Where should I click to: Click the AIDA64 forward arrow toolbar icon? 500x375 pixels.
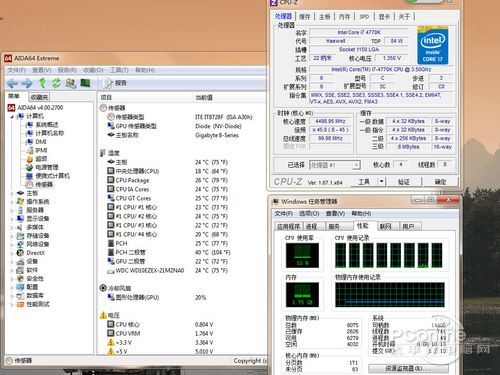tap(27, 83)
